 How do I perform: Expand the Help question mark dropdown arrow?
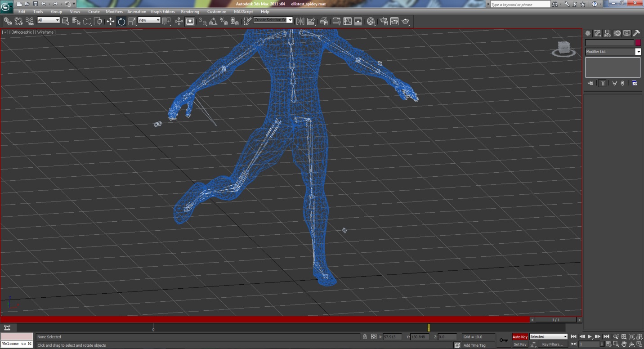pos(600,4)
